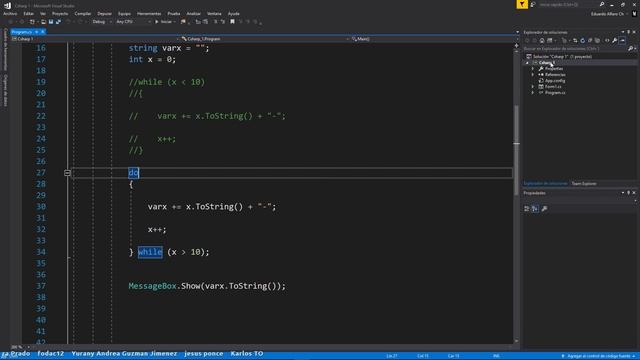Collapse the do block at line 27

[x=67, y=173]
